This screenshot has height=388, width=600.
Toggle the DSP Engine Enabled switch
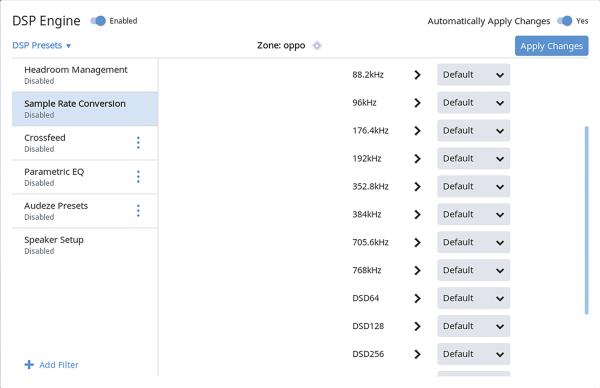click(98, 21)
